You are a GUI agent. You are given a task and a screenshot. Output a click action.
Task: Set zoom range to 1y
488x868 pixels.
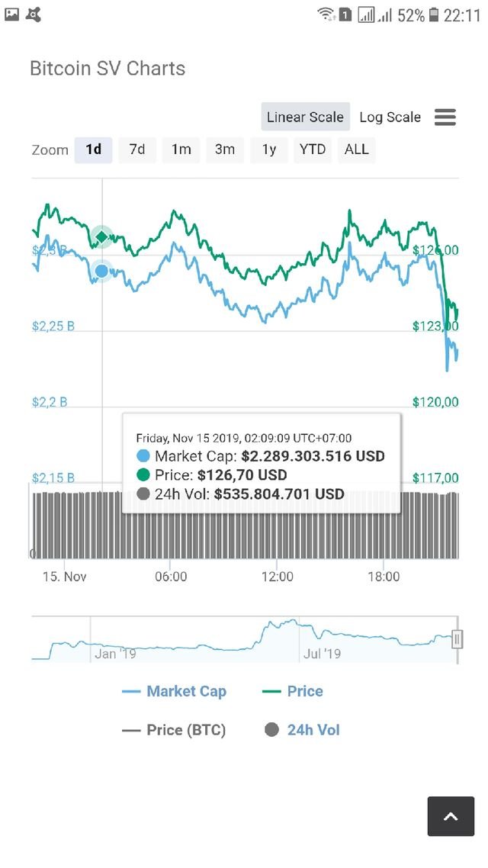pos(268,149)
